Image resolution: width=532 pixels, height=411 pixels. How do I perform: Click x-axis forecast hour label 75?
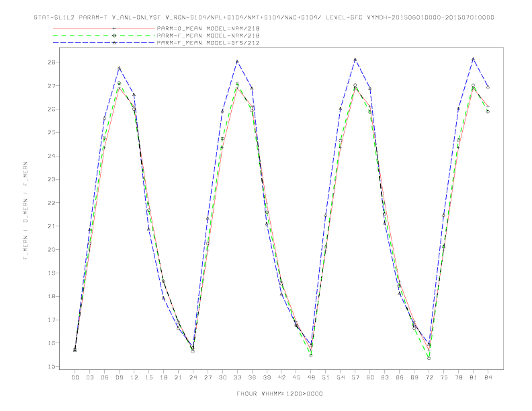click(444, 377)
